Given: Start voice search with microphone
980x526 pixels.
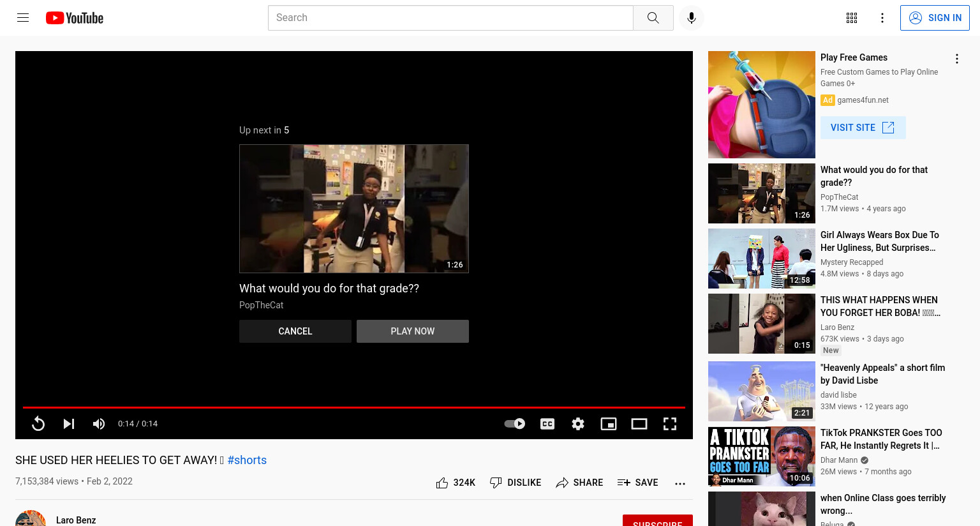Looking at the screenshot, I should 692,18.
